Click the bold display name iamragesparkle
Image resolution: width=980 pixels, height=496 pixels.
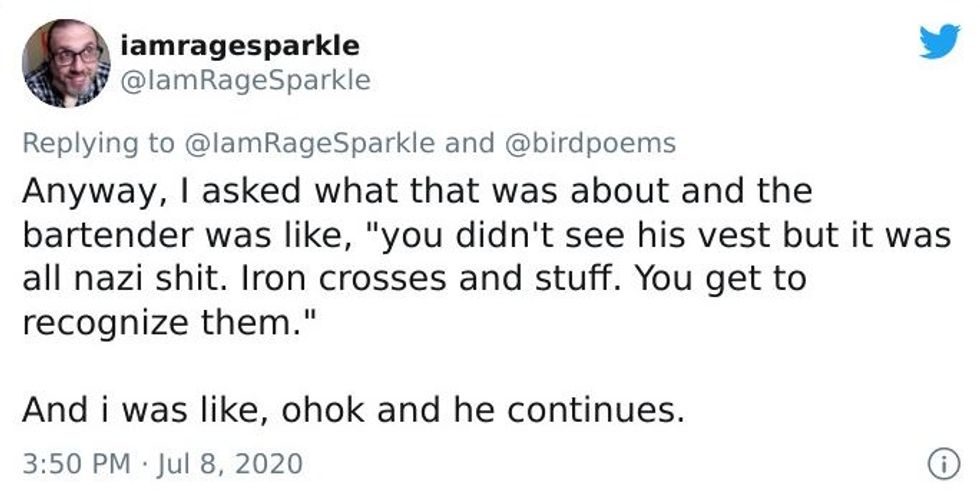[x=239, y=46]
